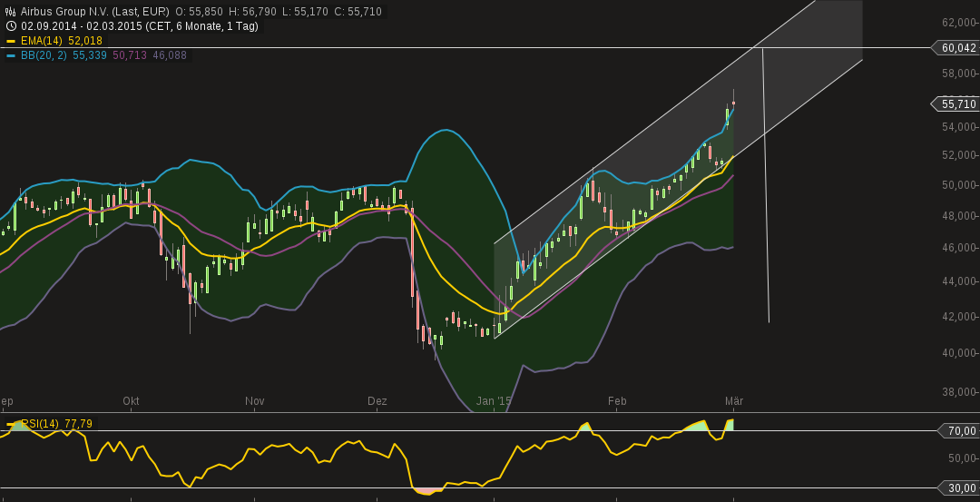
Task: Click the RSI(14) indicator label
Action: 41,424
